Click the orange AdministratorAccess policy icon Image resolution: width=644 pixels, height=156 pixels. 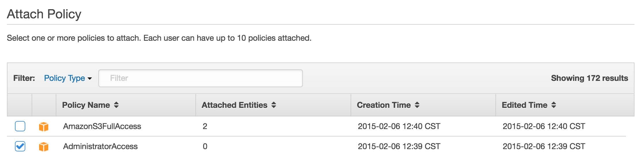click(44, 147)
